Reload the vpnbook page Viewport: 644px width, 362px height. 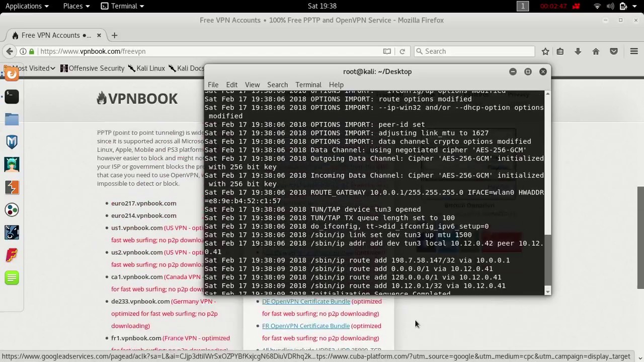pos(402,51)
